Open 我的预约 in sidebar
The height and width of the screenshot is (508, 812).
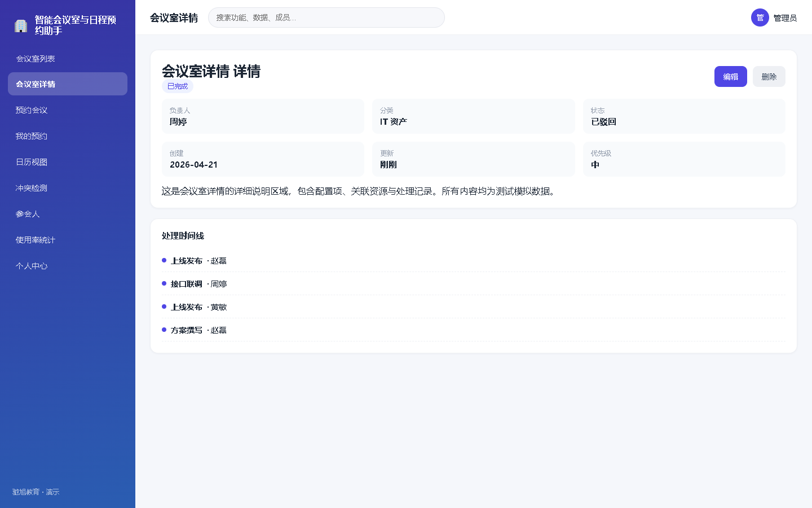(68, 136)
